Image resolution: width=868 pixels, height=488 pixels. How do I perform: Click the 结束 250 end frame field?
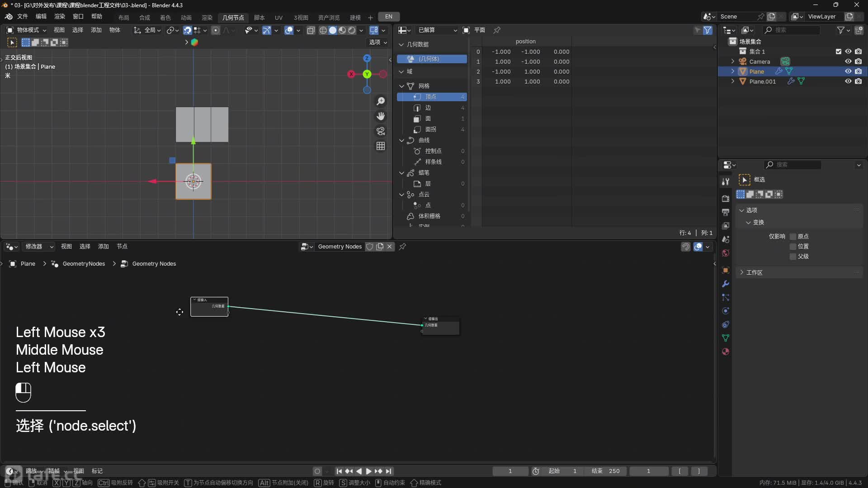click(x=606, y=471)
